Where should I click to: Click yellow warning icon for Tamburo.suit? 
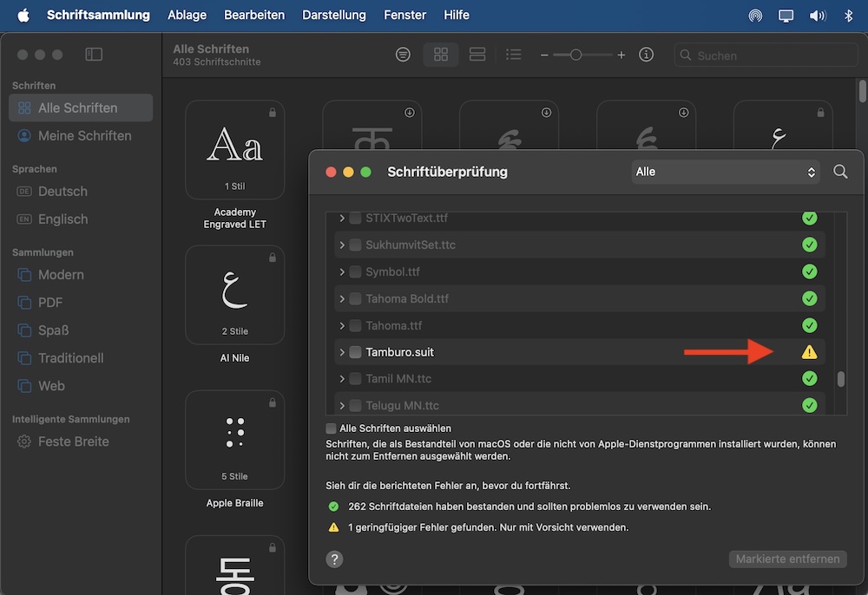(809, 352)
